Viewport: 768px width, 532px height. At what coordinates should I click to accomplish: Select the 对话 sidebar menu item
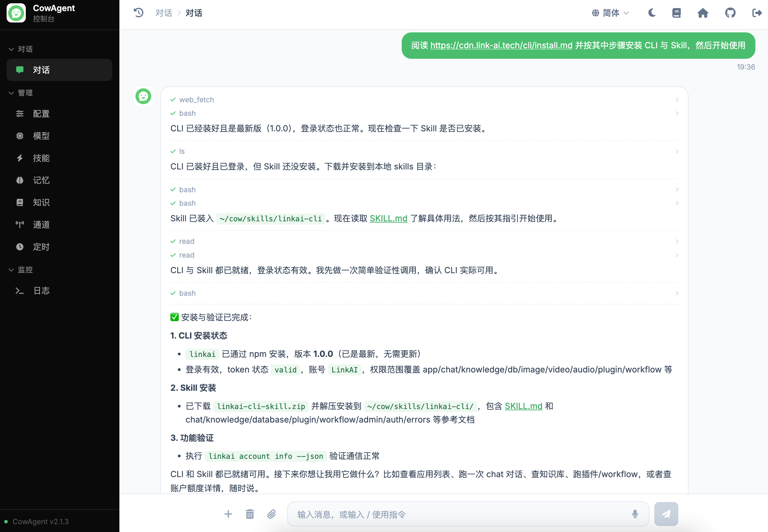[59, 70]
